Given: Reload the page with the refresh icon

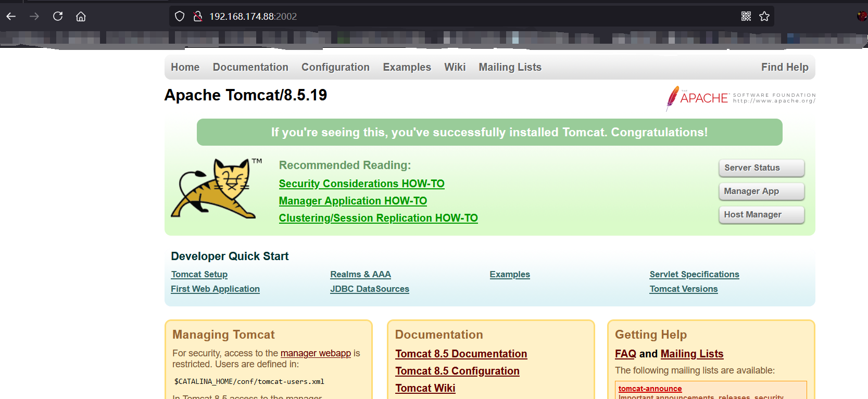Looking at the screenshot, I should click(58, 16).
